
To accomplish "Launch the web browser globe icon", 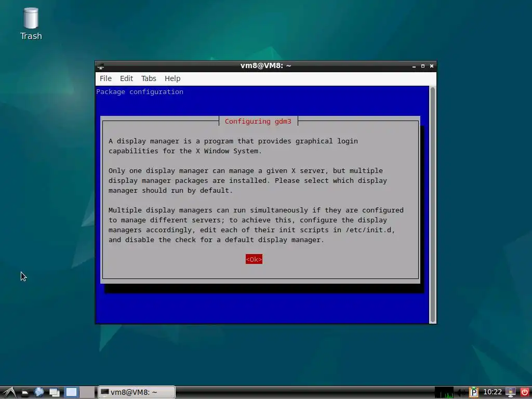I will coord(38,392).
